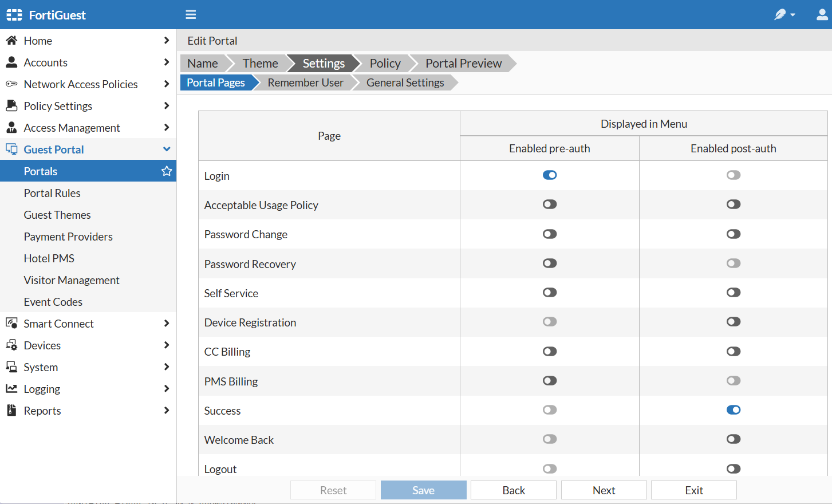Click the hamburger menu icon
832x504 pixels.
coord(191,14)
